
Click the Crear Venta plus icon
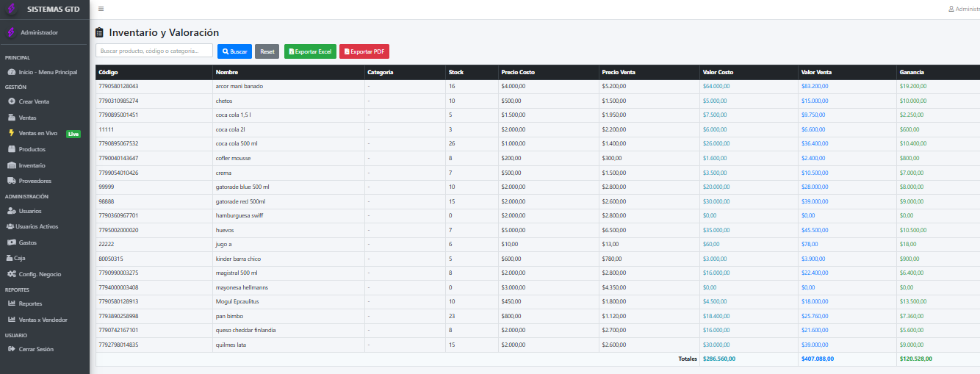click(x=12, y=101)
